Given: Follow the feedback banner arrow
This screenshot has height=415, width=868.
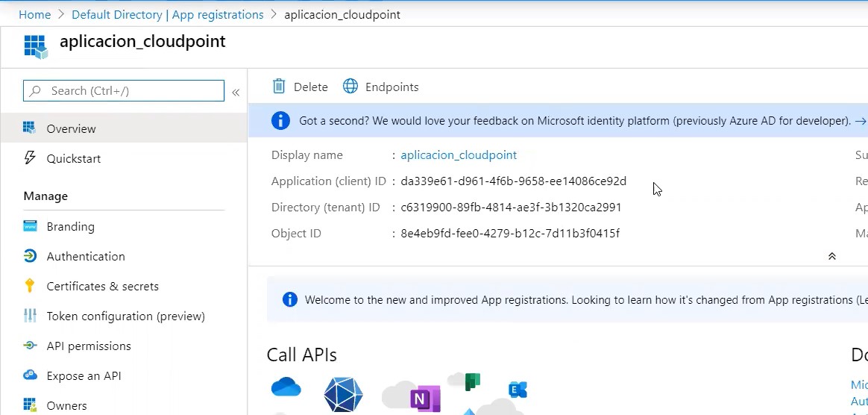Looking at the screenshot, I should coord(861,120).
